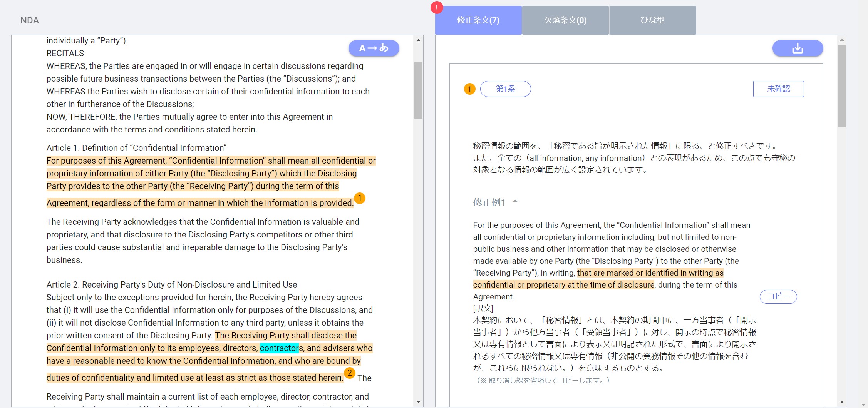This screenshot has width=868, height=408.
Task: Copy the revision example with コピー
Action: 778,296
